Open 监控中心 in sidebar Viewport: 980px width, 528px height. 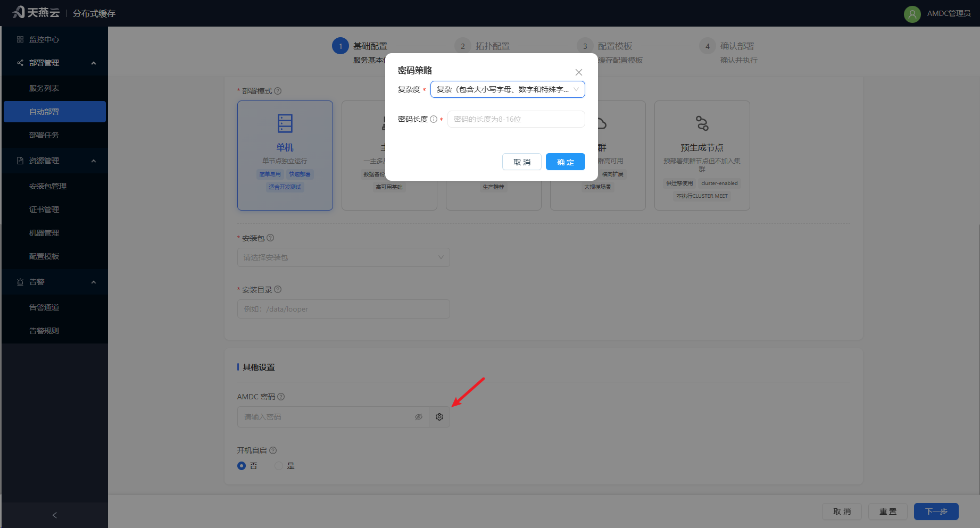point(55,39)
